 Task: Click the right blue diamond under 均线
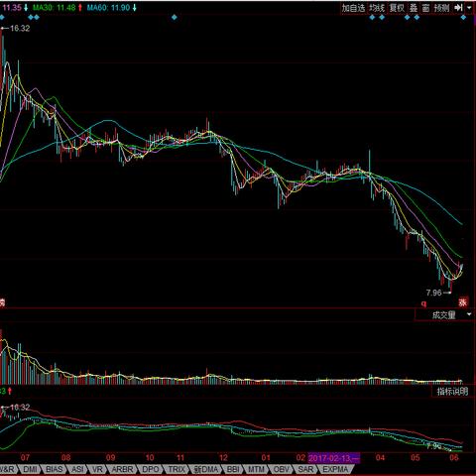coord(382,17)
